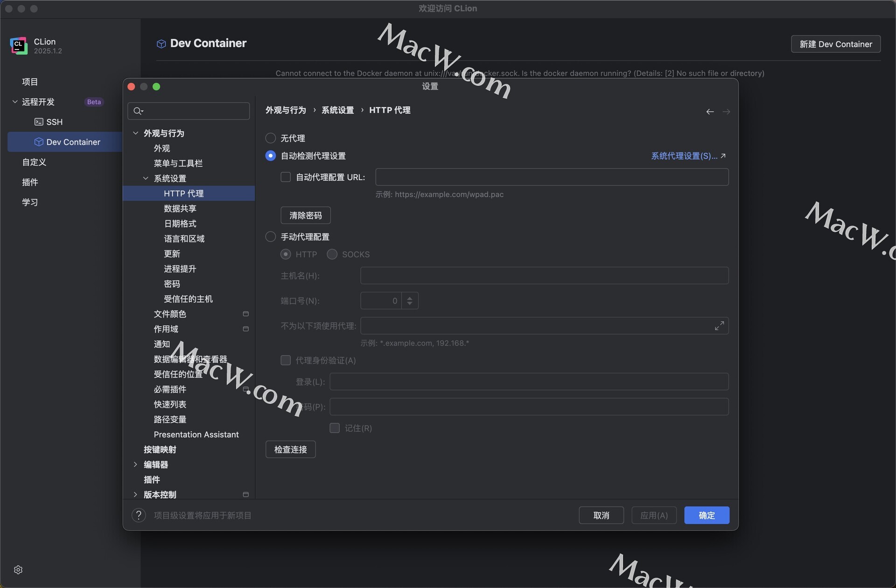Click the 登录(L) input field
Viewport: 896px width, 588px height.
pyautogui.click(x=529, y=381)
